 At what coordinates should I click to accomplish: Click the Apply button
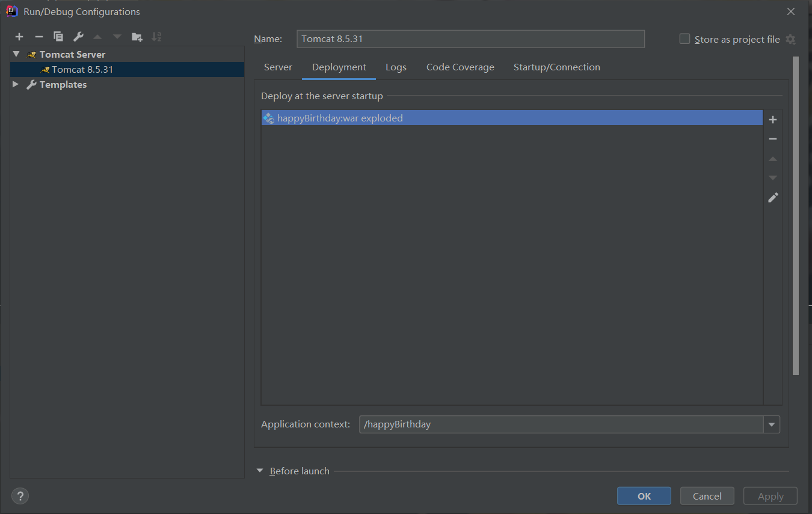(770, 496)
